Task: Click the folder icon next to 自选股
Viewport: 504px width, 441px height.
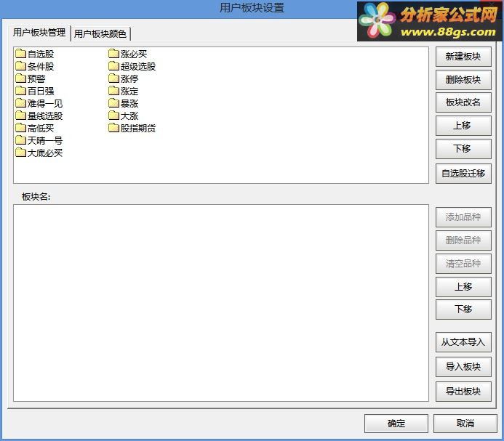Action: coord(21,54)
